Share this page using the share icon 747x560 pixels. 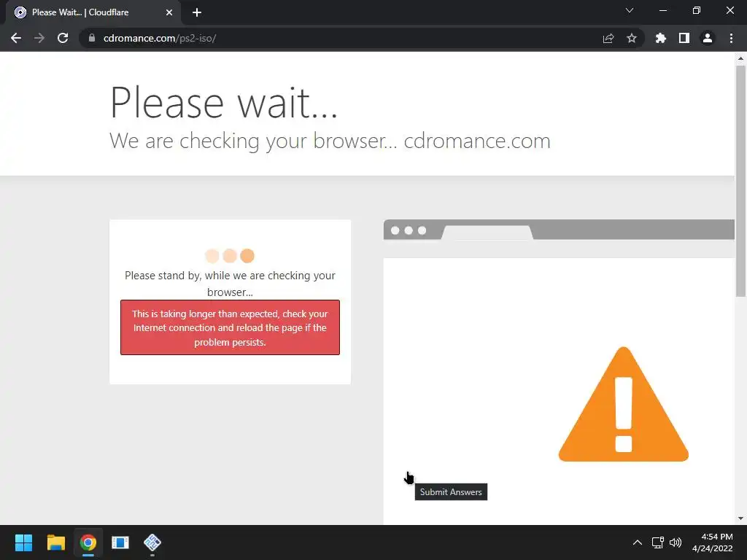coord(608,38)
